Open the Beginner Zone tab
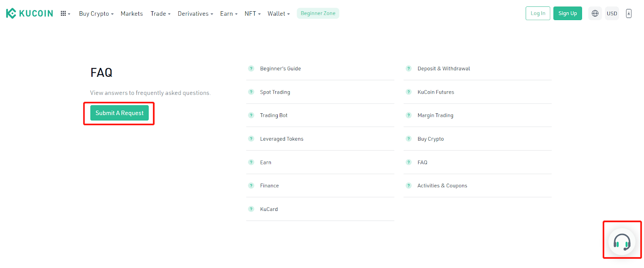Screen dimensions: 644x268 tap(318, 13)
